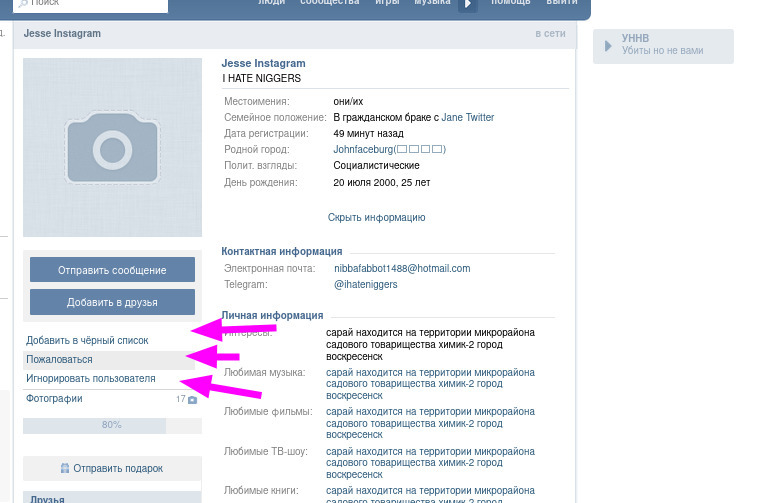Click the search field in the top bar
764x503 pixels.
[x=91, y=4]
